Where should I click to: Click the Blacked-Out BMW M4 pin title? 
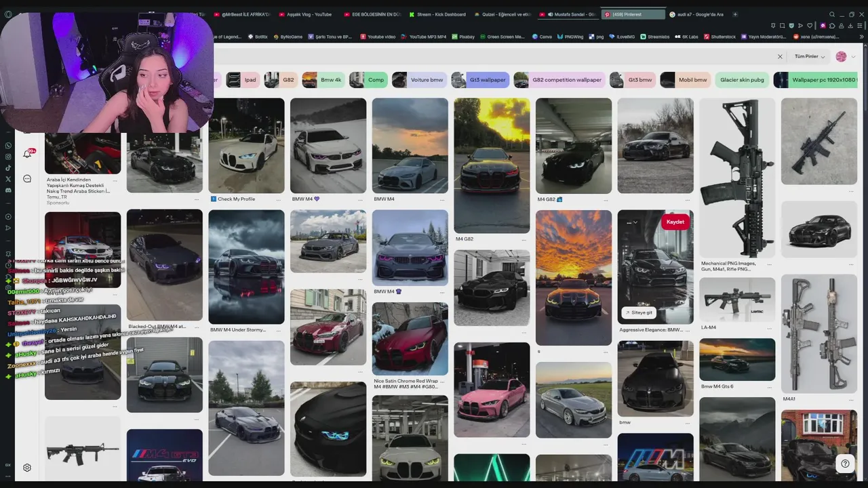coord(157,327)
